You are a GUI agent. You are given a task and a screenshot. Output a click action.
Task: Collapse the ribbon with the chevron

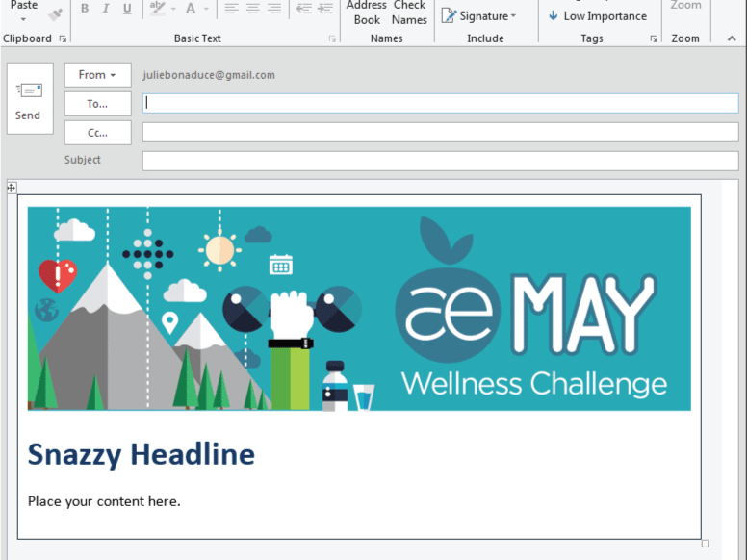click(x=732, y=38)
